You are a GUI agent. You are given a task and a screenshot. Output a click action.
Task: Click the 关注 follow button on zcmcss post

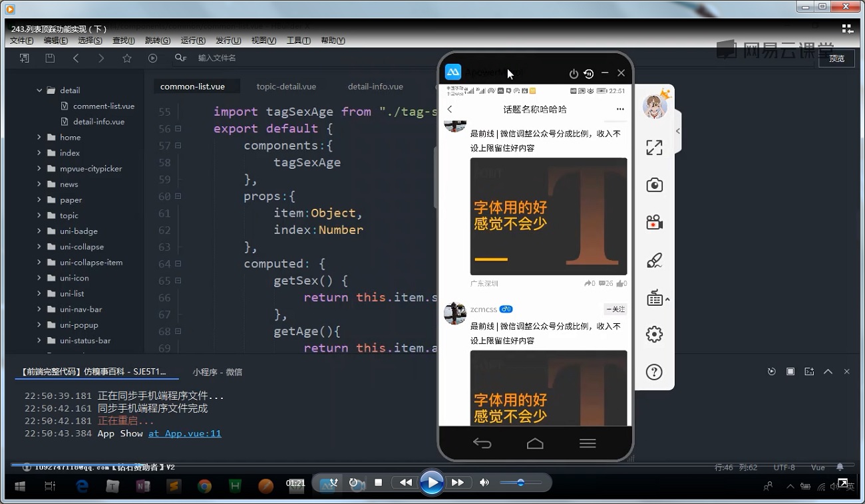[x=615, y=309]
